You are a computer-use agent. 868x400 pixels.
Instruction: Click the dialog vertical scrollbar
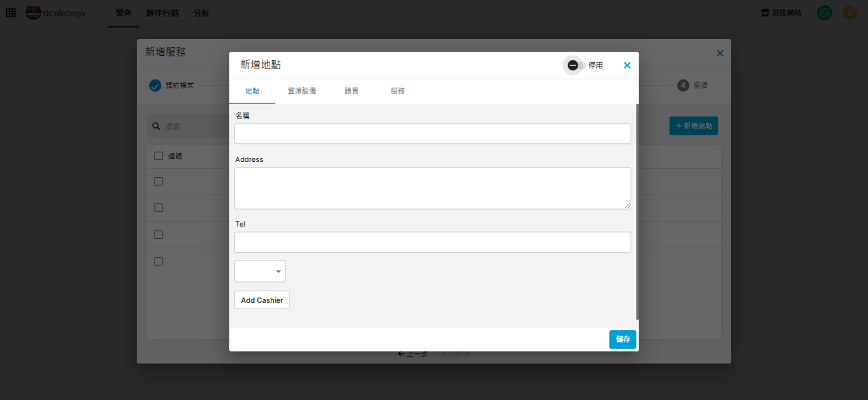click(637, 212)
